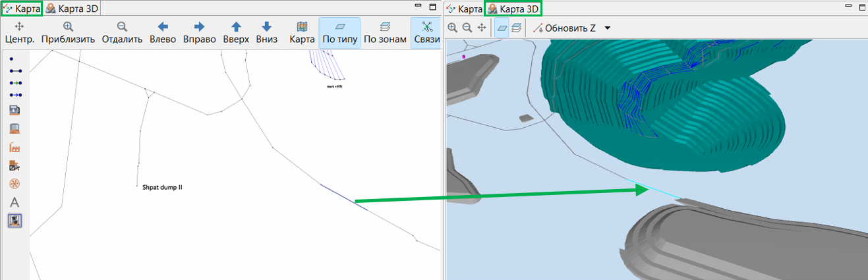Expand the Обновить Z dropdown arrow
Screen dimensions: 868x280
(608, 28)
